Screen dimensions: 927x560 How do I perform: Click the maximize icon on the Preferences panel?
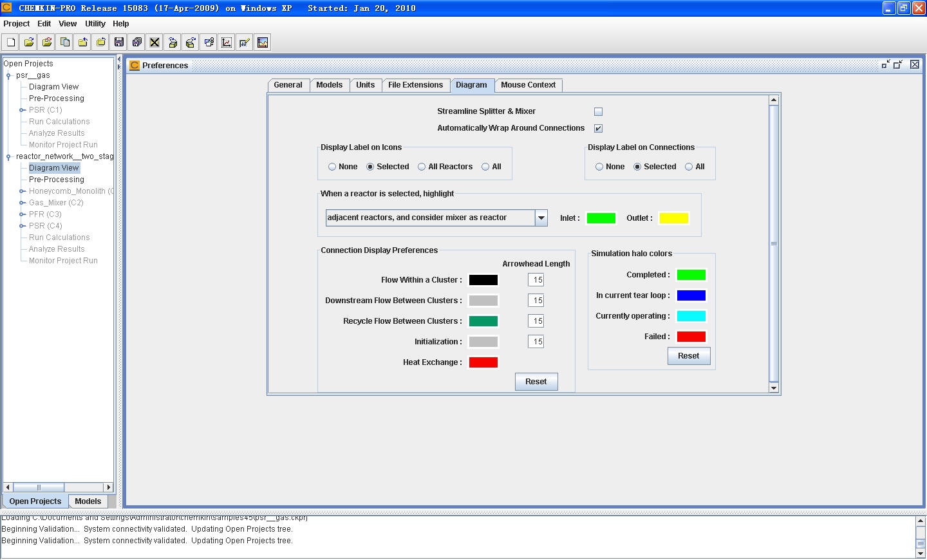(899, 64)
